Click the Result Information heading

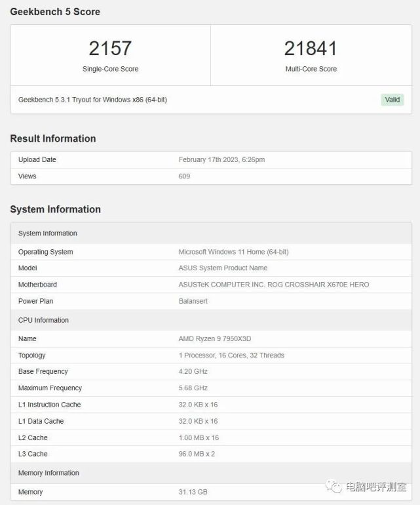pyautogui.click(x=53, y=138)
